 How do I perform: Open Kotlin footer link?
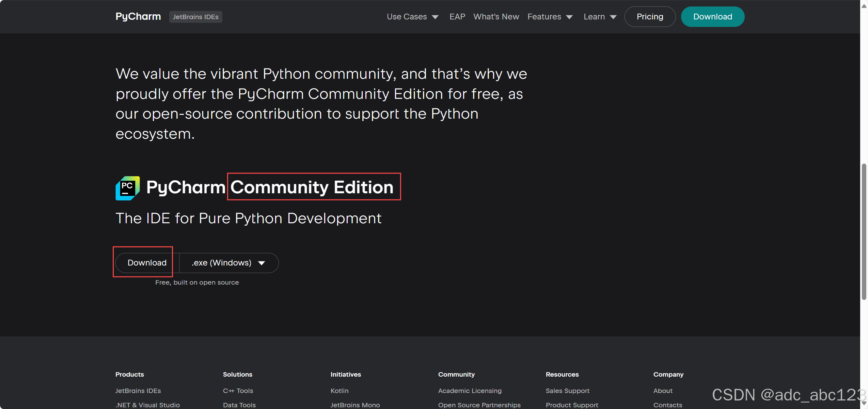coord(340,391)
